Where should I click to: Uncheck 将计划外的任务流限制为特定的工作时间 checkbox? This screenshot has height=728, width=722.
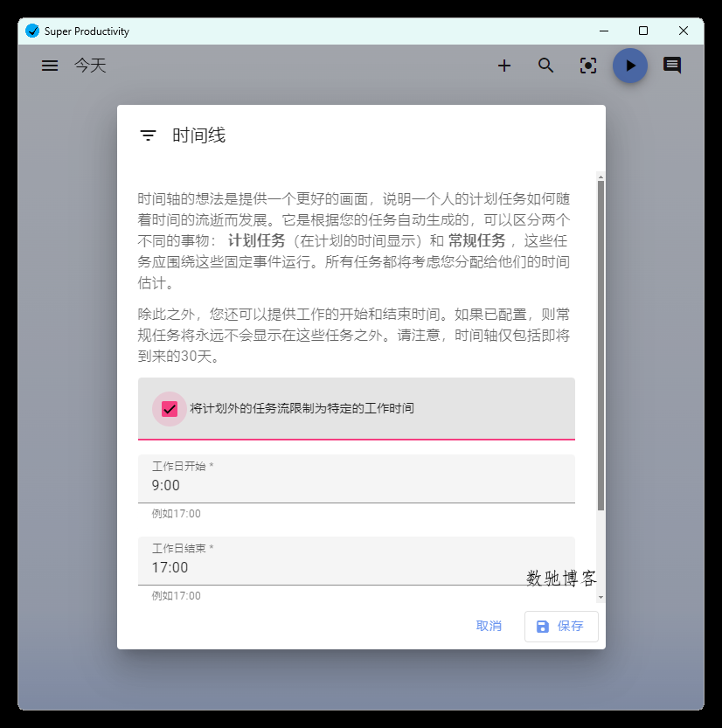click(x=170, y=409)
